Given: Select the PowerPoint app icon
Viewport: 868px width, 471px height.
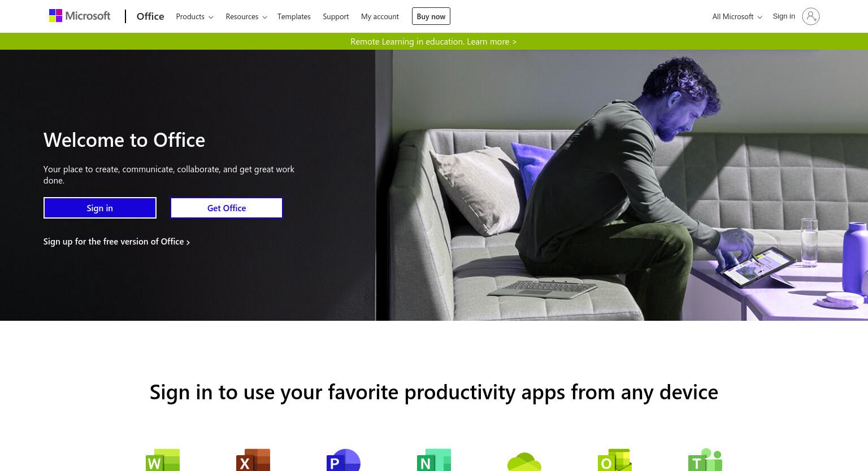Looking at the screenshot, I should 344,460.
